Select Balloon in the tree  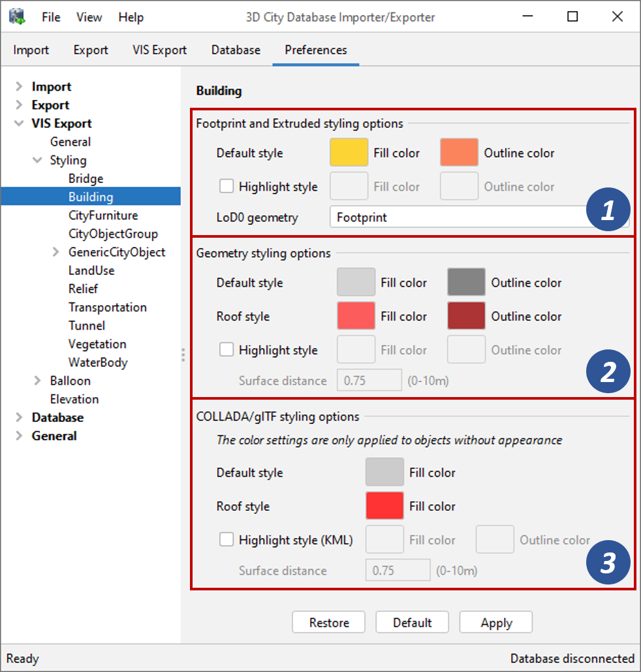(x=70, y=381)
